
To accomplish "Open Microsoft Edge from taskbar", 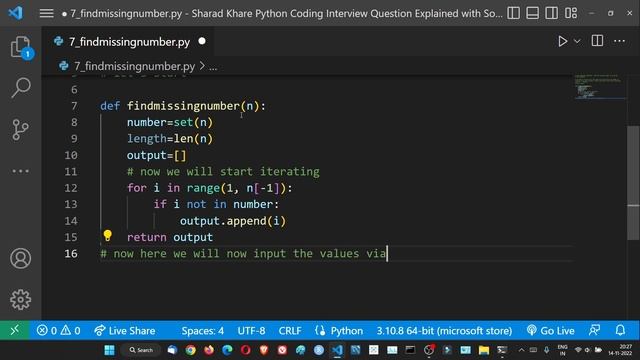I will pos(227,350).
